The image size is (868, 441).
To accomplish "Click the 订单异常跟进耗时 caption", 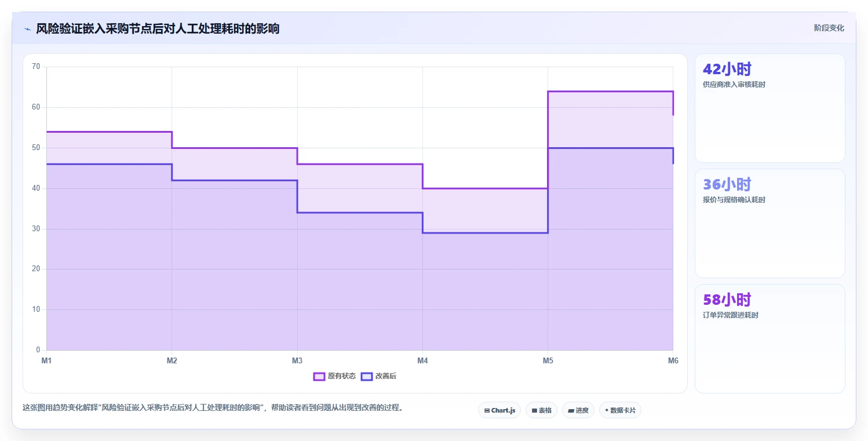I will (730, 315).
